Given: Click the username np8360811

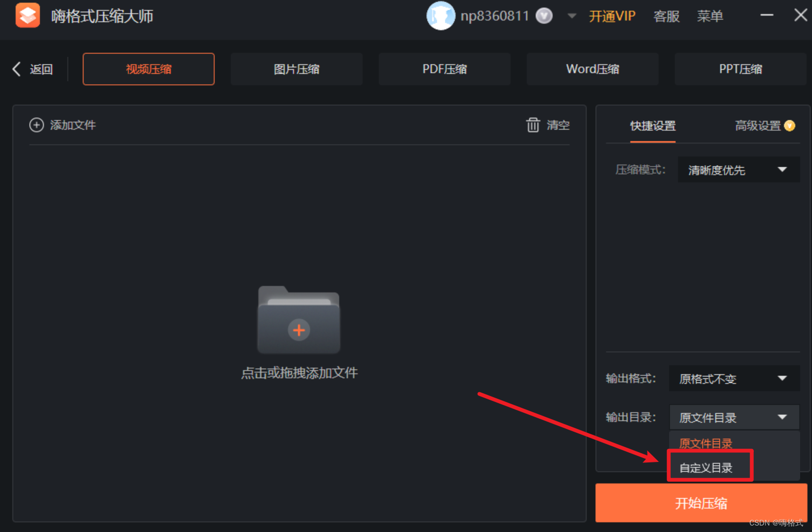Looking at the screenshot, I should pyautogui.click(x=494, y=16).
